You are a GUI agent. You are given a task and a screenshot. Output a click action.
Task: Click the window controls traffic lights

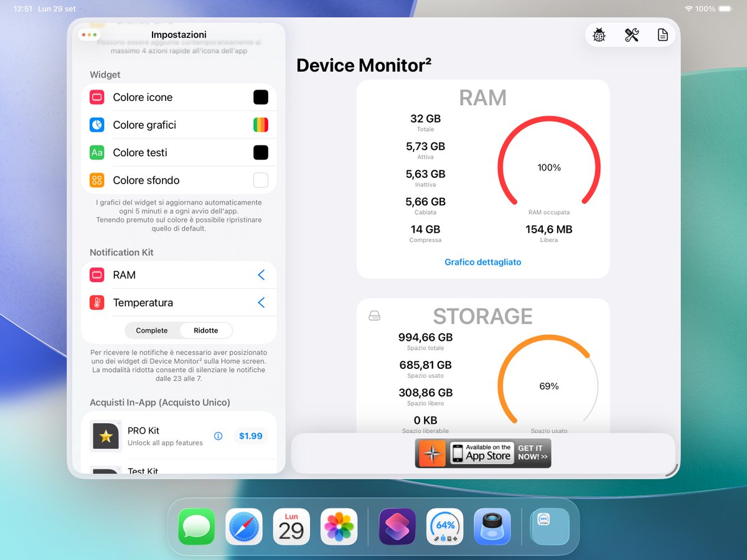[90, 35]
